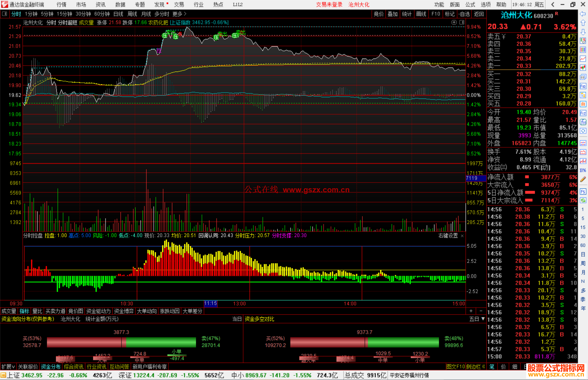
Task: Switch to 周线 weekly chart
Action: coord(132,14)
